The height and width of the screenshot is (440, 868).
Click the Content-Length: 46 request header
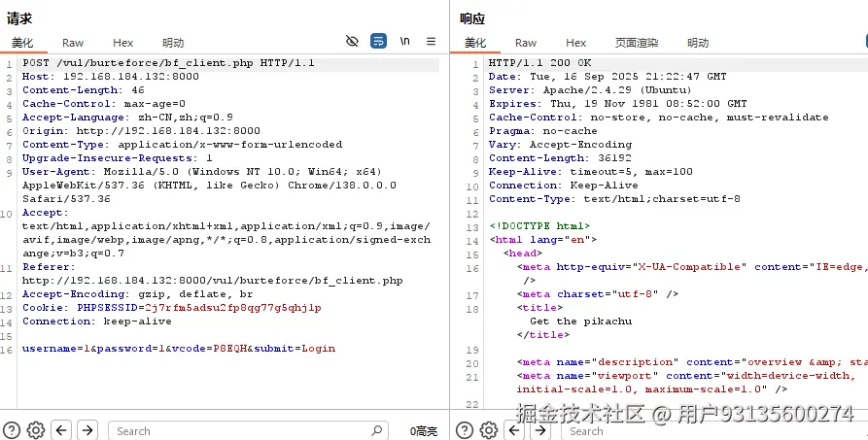pos(83,90)
